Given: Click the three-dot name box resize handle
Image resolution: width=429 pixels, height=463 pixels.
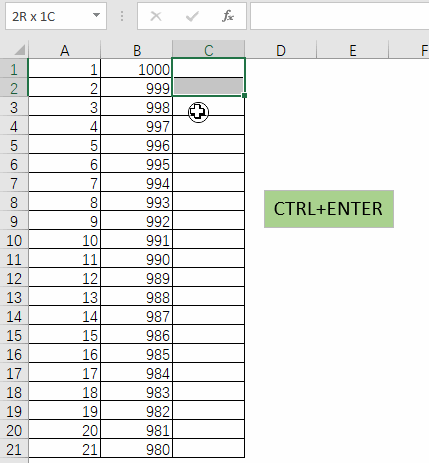Looking at the screenshot, I should (x=122, y=16).
